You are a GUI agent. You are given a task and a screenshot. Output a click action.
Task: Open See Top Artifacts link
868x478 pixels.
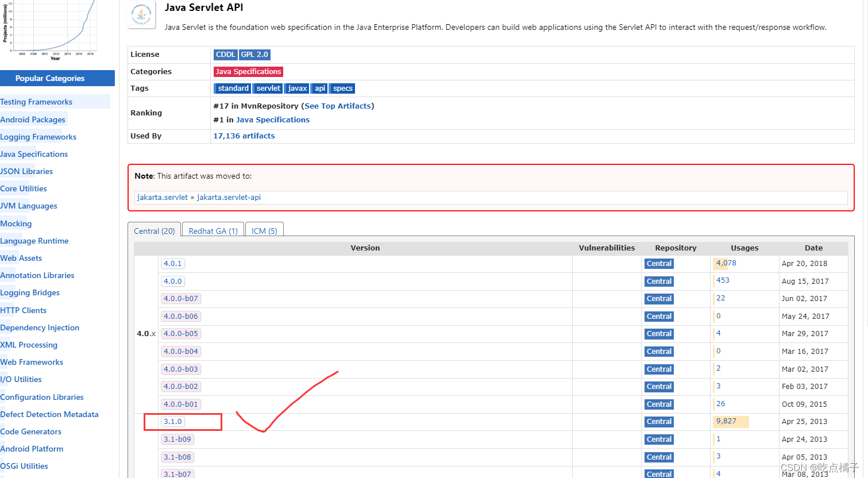[x=338, y=106]
